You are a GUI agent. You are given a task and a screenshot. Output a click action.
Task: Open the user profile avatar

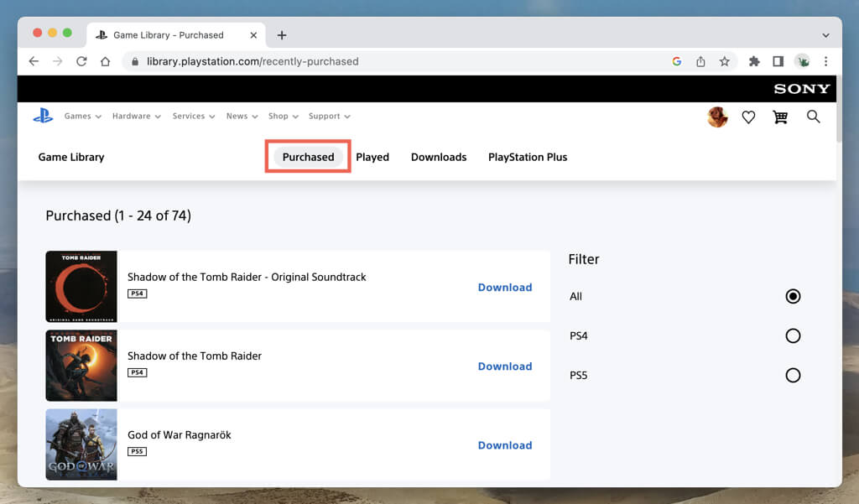[717, 117]
